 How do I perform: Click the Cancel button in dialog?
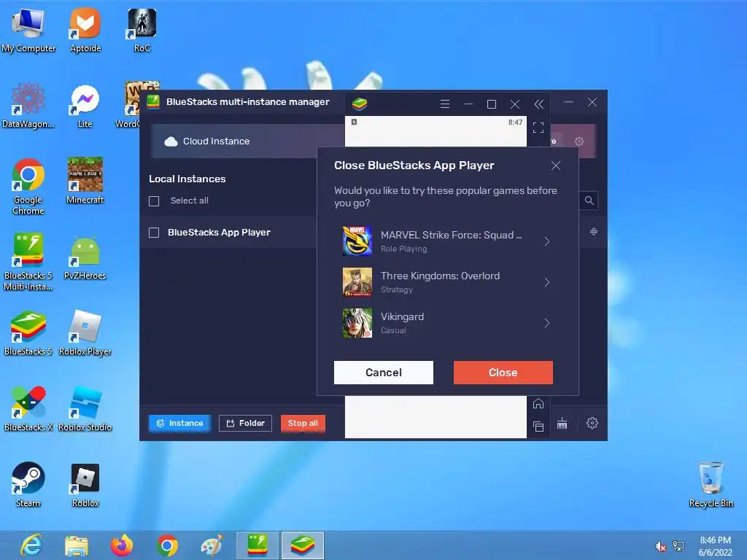384,373
